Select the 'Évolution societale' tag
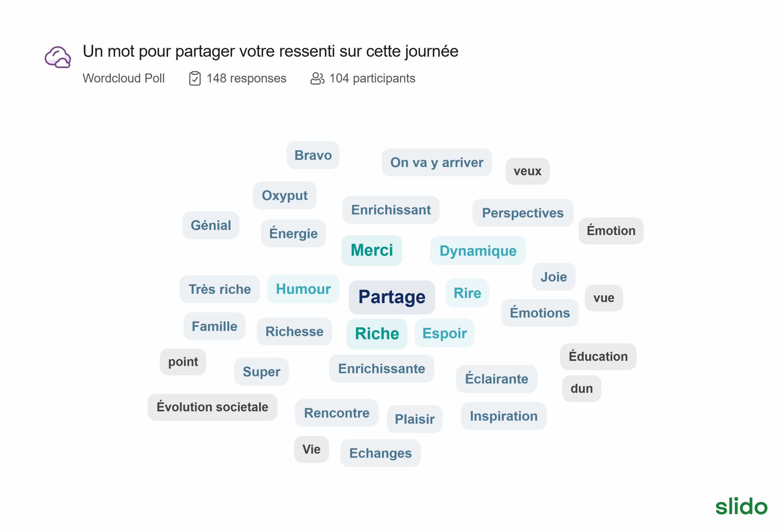The width and height of the screenshot is (784, 532). point(212,407)
